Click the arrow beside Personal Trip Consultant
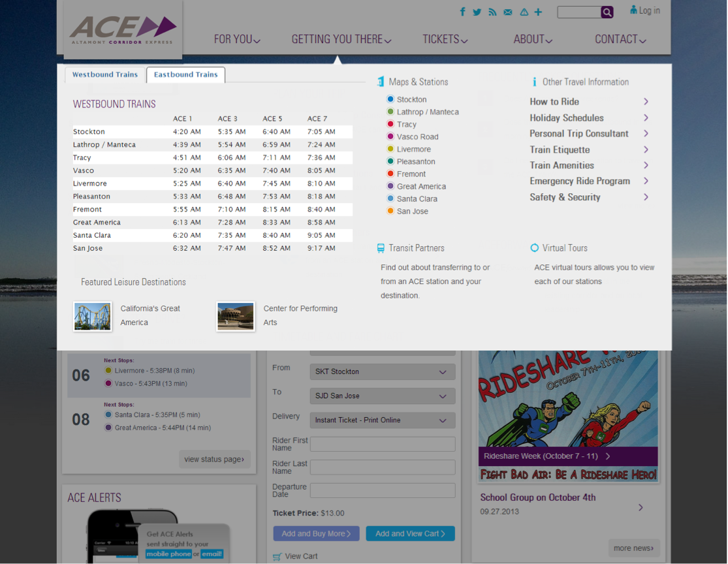 coord(646,134)
